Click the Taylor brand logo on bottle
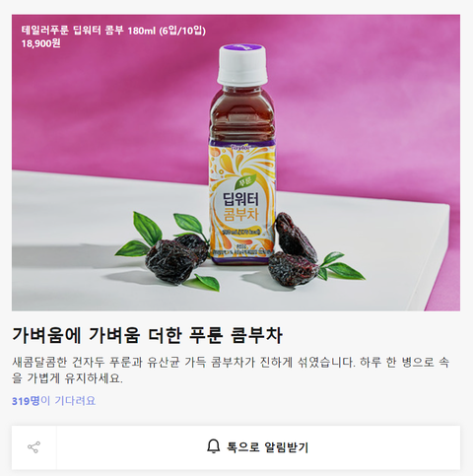Screen dimensions: 473x476 241,147
